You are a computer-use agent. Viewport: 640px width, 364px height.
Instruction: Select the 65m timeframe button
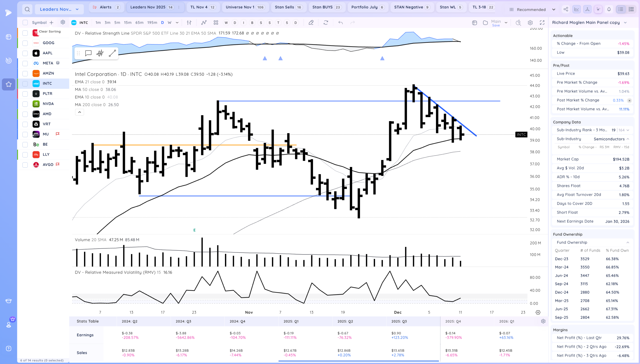click(139, 22)
